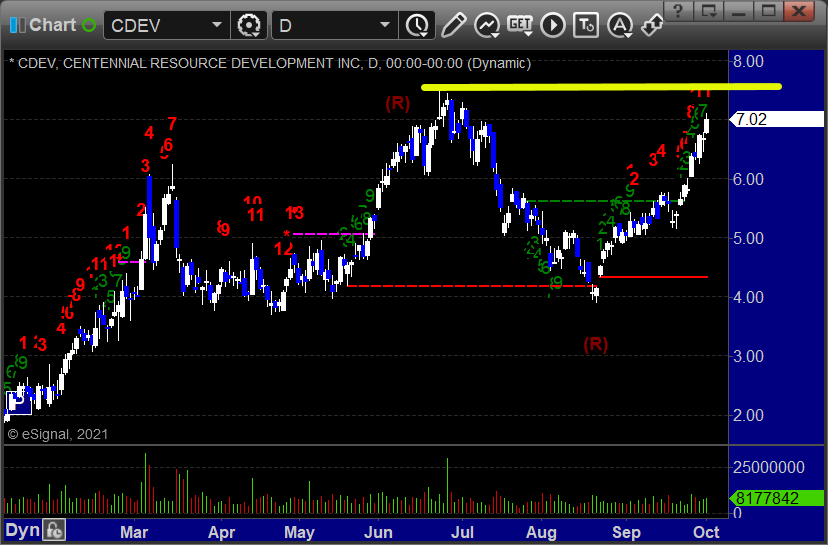Click the 2.00 price axis label
Image resolution: width=828 pixels, height=545 pixels.
(748, 416)
